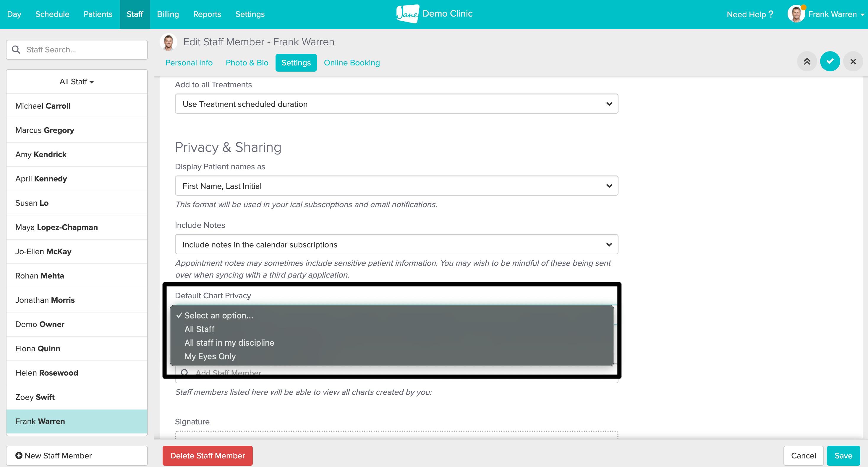The width and height of the screenshot is (868, 467).
Task: Select Amy Kendrick in staff list
Action: click(77, 154)
